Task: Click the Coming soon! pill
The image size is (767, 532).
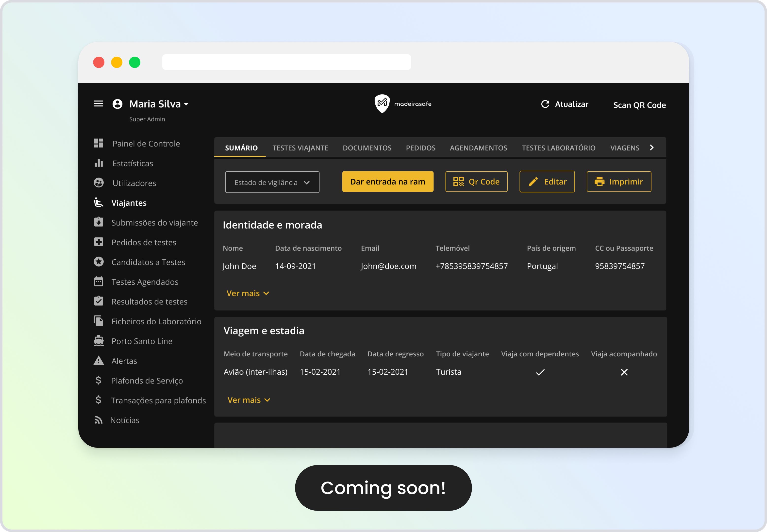Action: [383, 488]
